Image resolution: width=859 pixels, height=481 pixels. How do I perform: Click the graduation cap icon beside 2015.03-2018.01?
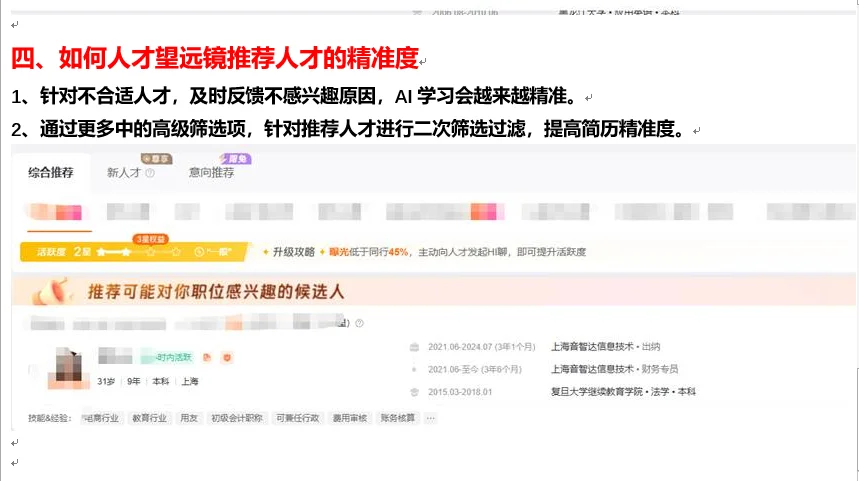(414, 392)
